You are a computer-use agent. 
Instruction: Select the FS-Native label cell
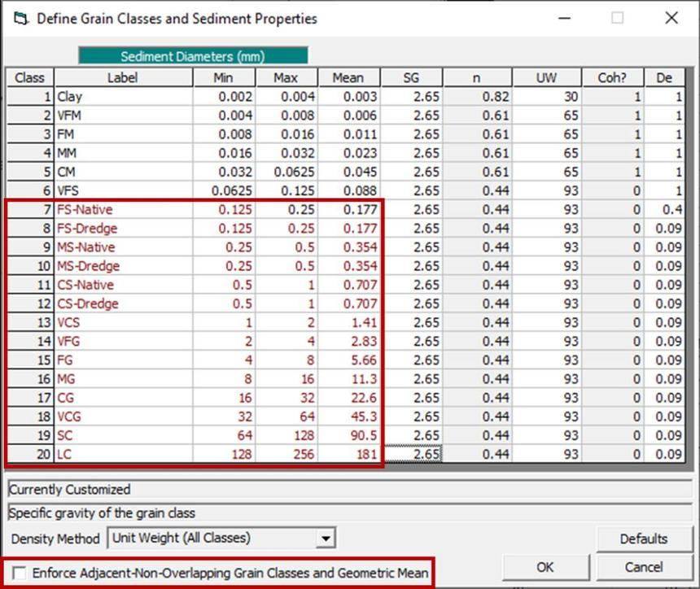(123, 210)
